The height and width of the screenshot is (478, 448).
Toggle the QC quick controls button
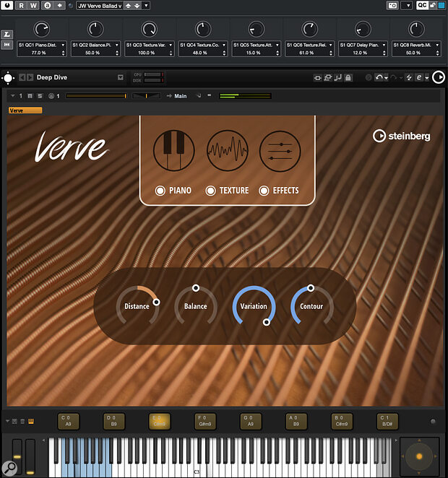(x=422, y=5)
